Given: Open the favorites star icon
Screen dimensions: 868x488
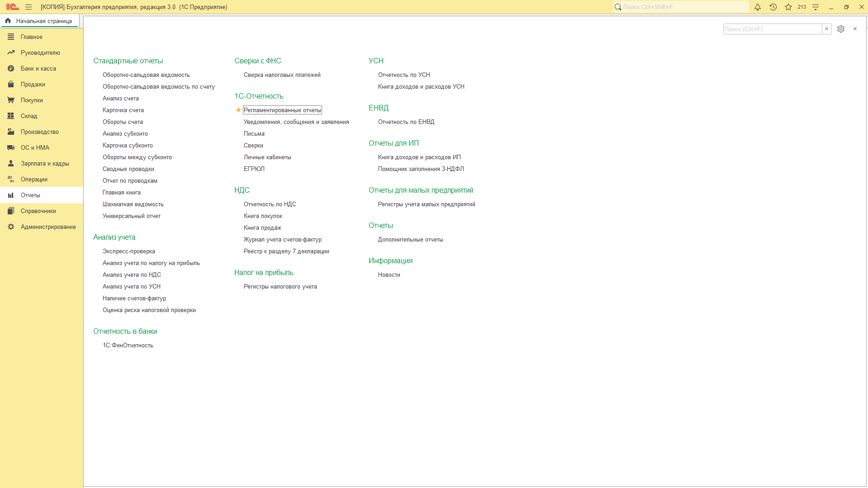Looking at the screenshot, I should (x=788, y=7).
